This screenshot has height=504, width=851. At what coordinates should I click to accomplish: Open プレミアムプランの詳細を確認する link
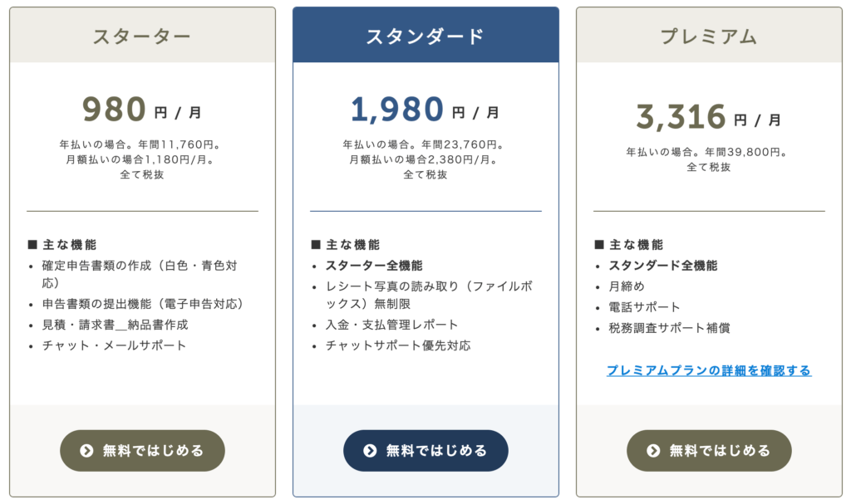point(709,370)
